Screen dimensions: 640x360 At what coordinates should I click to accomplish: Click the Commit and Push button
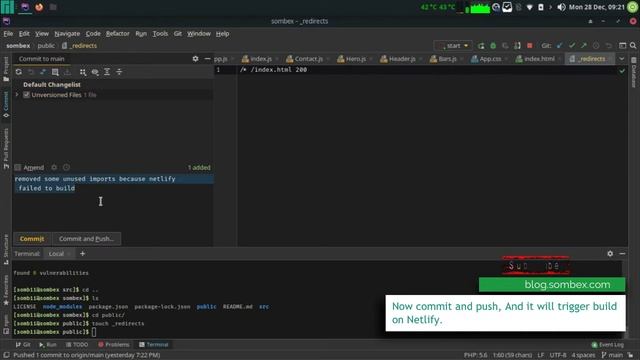pyautogui.click(x=86, y=239)
